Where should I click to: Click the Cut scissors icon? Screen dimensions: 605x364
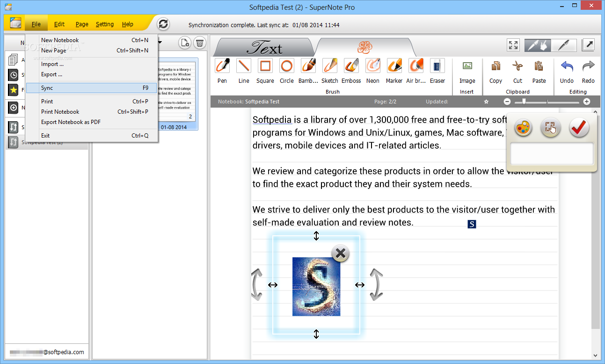coord(518,66)
